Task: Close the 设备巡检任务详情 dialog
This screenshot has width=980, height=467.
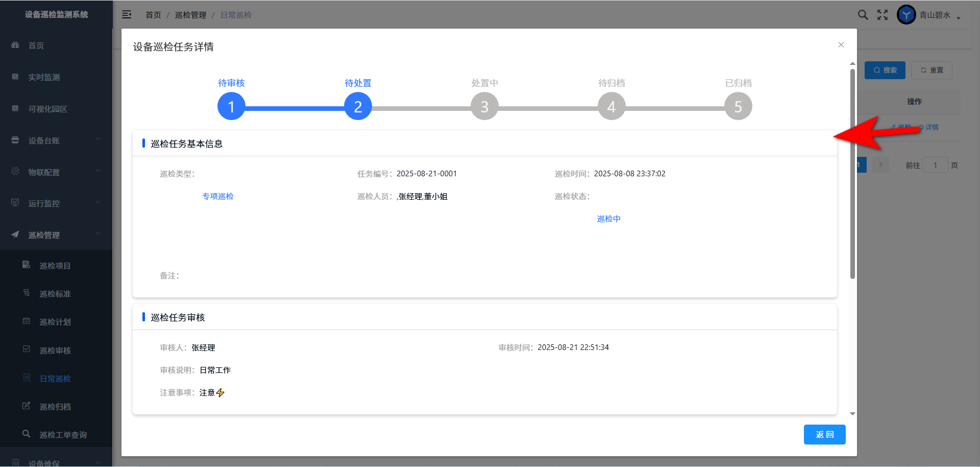Action: tap(841, 45)
